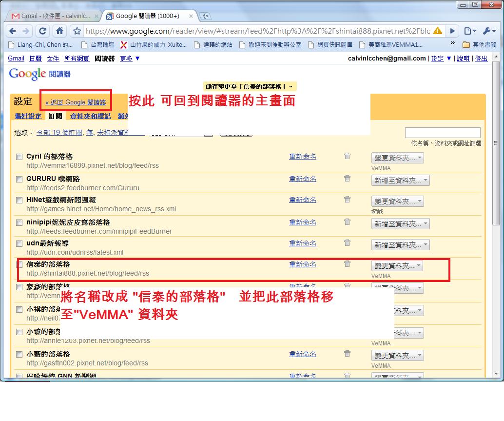Click the Google 閱讀器 logo
504x421 pixels.
click(x=39, y=74)
